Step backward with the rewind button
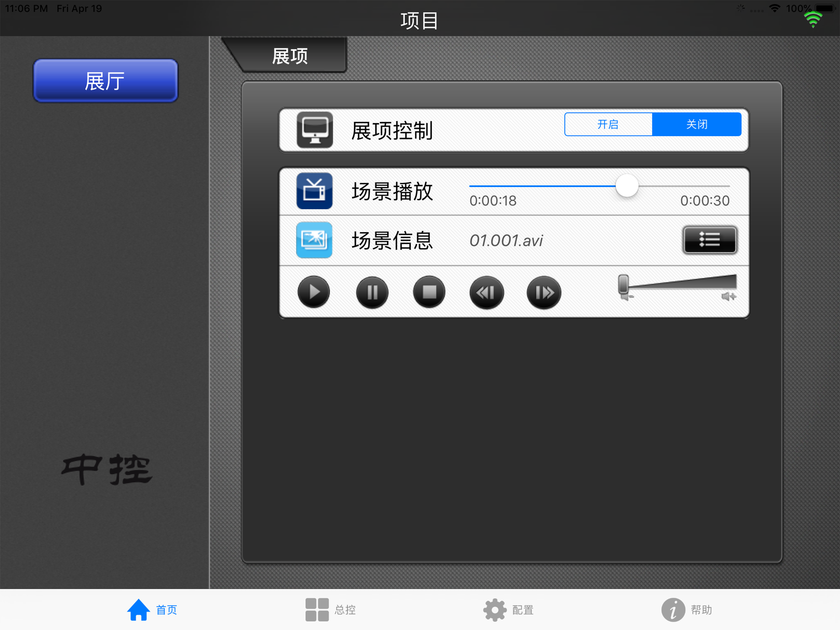Image resolution: width=840 pixels, height=630 pixels. tap(486, 292)
